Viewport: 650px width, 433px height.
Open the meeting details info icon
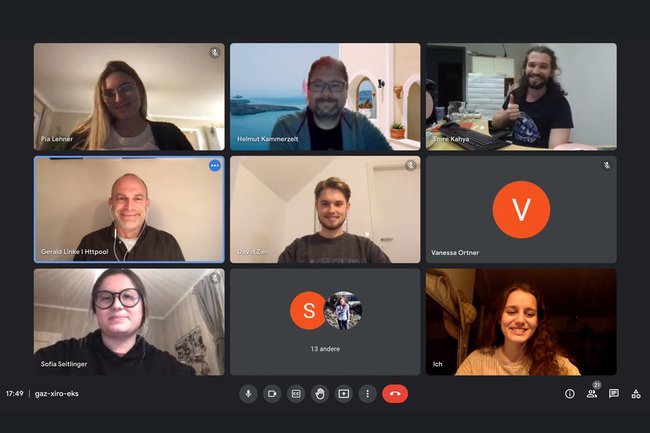click(x=570, y=394)
